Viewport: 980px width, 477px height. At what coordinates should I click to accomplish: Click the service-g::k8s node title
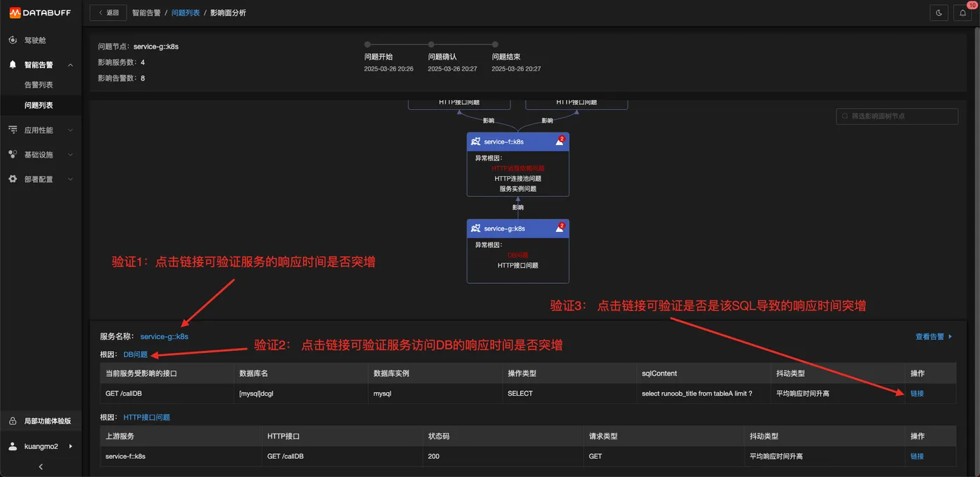(x=505, y=228)
